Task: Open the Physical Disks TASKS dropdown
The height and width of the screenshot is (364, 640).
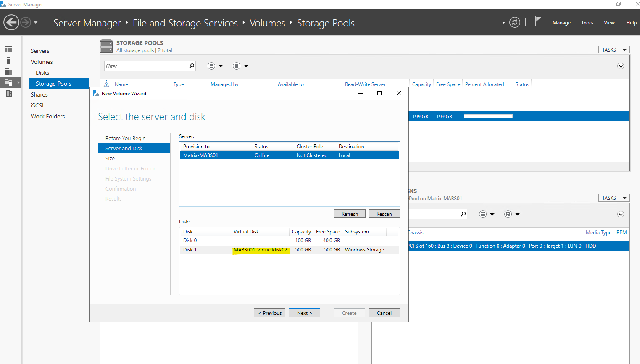Action: click(614, 198)
